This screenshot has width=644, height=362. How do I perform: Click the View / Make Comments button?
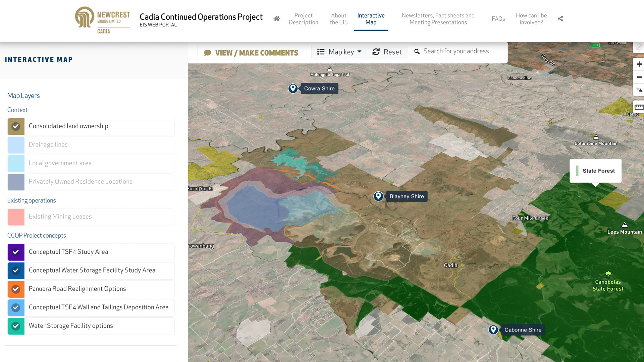[x=251, y=53]
